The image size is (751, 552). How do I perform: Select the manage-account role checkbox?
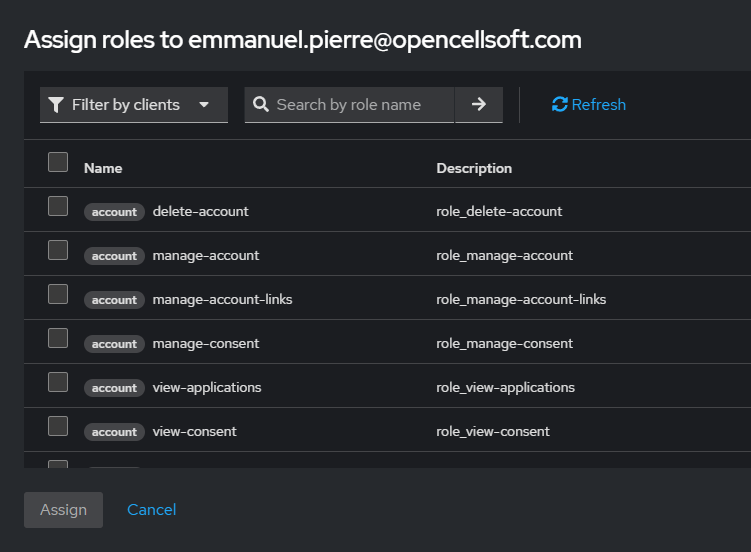coord(58,250)
